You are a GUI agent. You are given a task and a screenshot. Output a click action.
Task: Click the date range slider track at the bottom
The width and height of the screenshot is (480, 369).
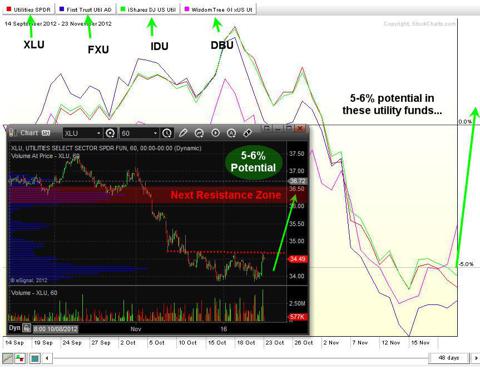coord(241,358)
